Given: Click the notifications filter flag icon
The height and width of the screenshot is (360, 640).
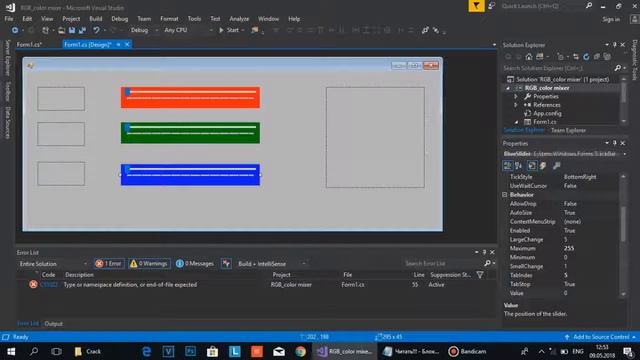Looking at the screenshot, I should click(x=476, y=6).
